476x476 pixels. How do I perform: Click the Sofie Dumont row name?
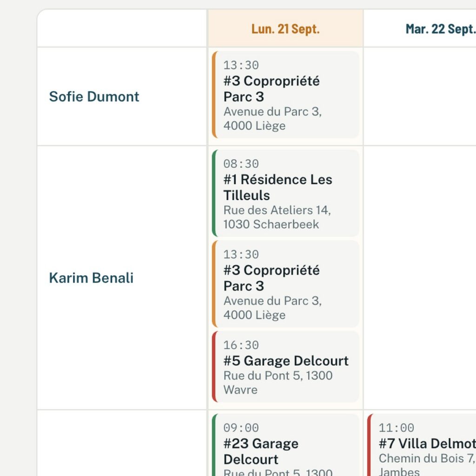tap(94, 97)
